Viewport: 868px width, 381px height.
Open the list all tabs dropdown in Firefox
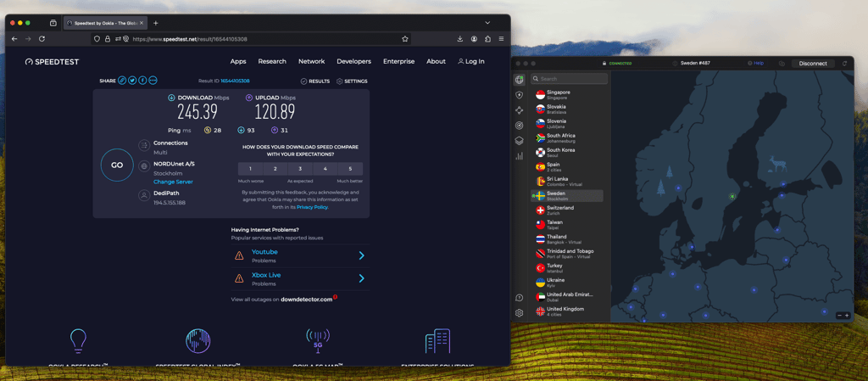coord(487,23)
